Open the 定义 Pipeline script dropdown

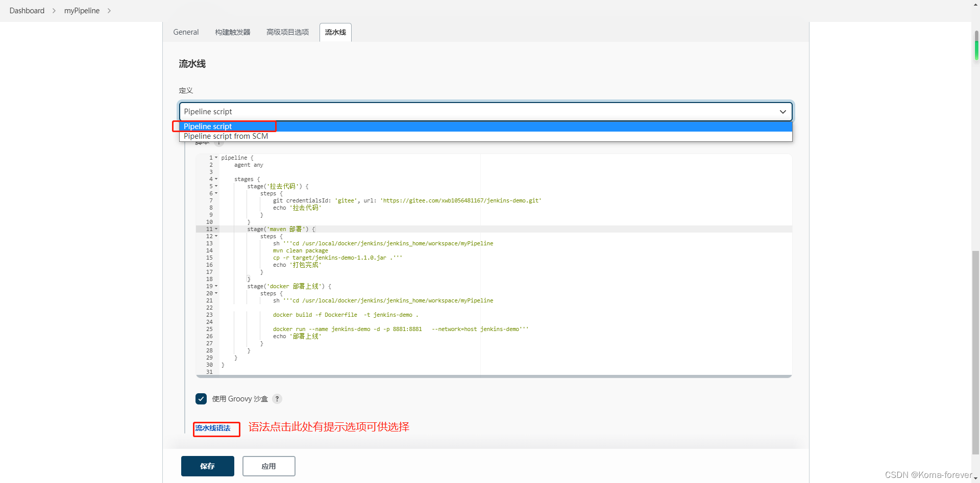[x=486, y=112]
